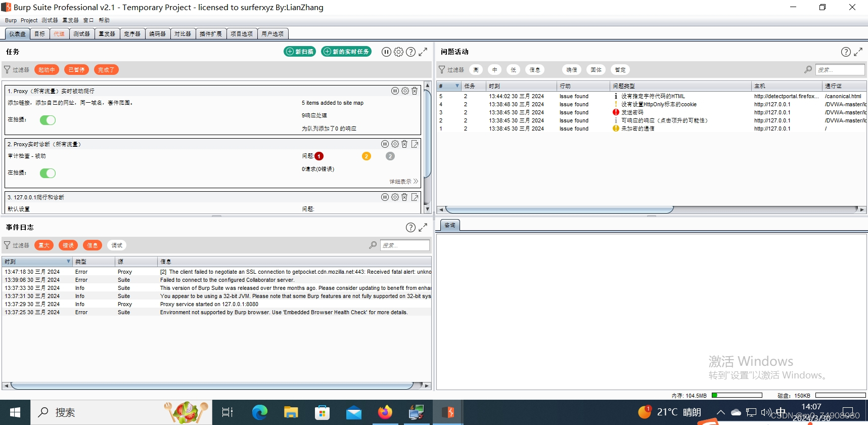
Task: Click the orange medium-severity badge showing 2
Action: (367, 156)
